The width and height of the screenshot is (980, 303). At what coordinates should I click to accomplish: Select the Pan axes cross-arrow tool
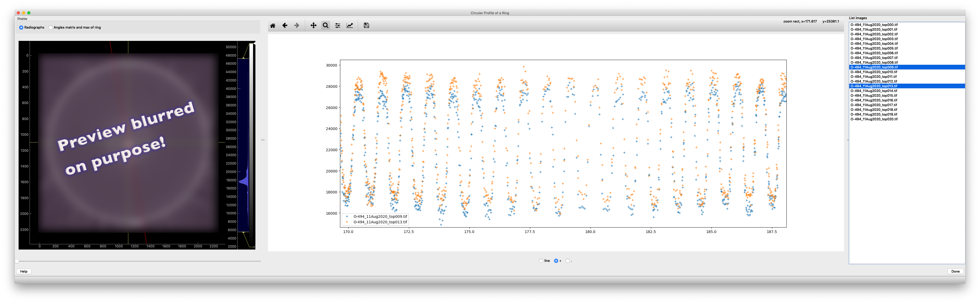314,25
